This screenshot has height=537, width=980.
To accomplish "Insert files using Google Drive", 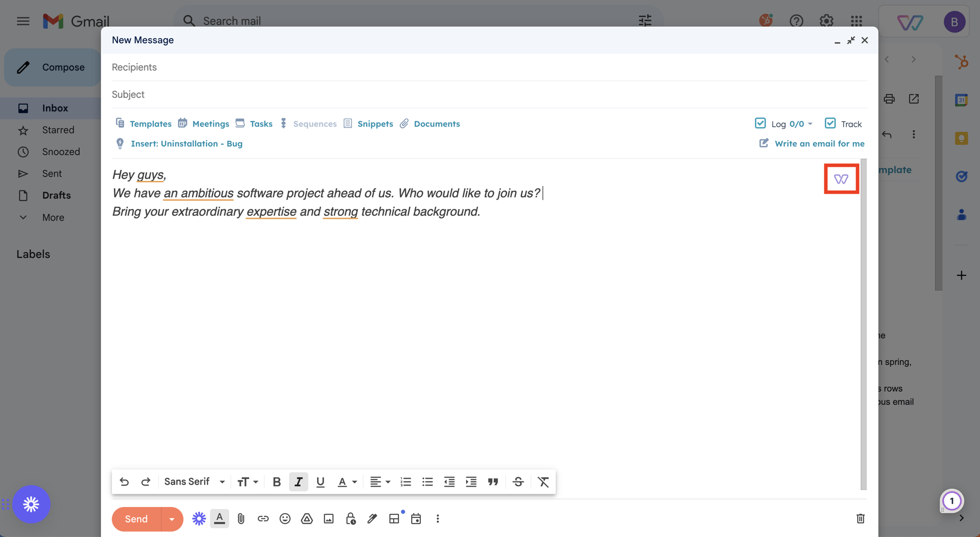I will (307, 518).
